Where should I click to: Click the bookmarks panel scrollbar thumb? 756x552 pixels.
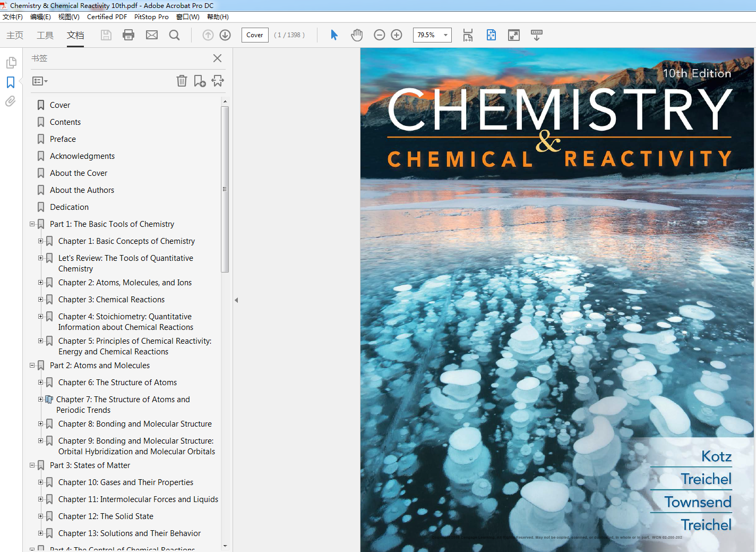pyautogui.click(x=225, y=189)
